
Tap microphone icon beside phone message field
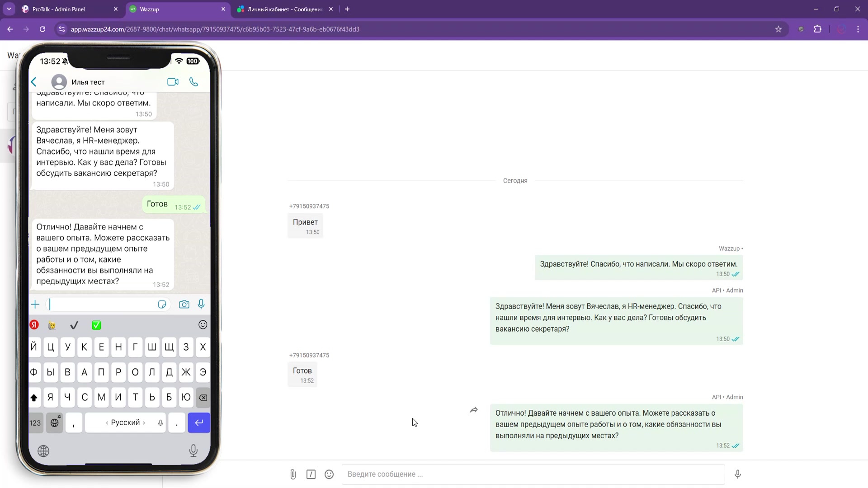coord(201,304)
